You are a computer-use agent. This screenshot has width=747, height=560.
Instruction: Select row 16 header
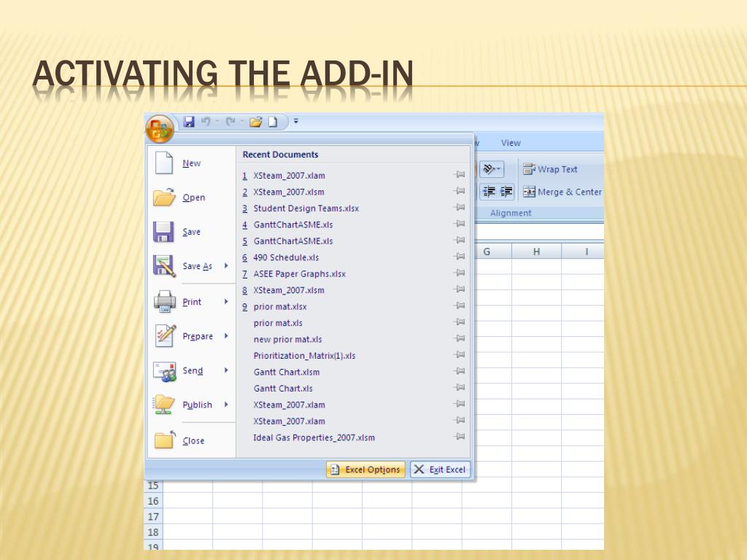[153, 501]
